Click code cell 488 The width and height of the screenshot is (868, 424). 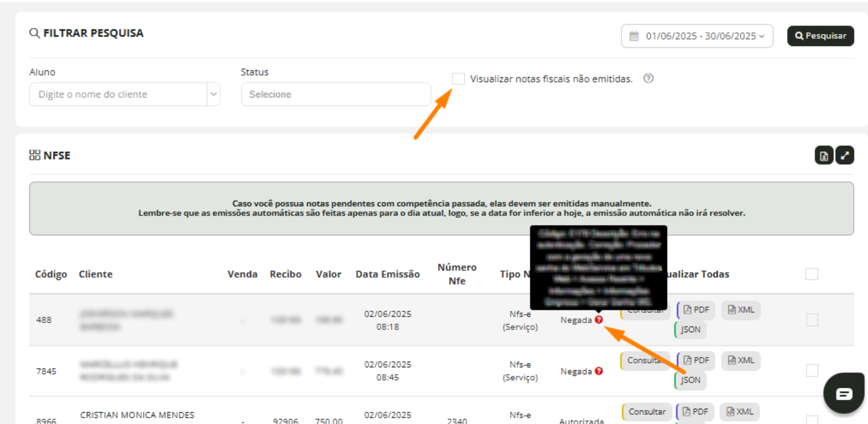(x=44, y=320)
